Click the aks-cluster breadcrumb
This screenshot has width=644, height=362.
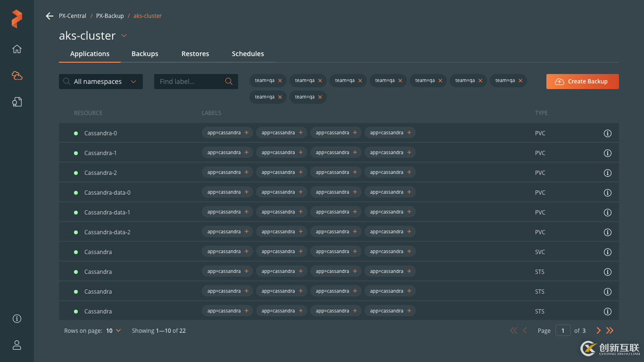click(x=148, y=16)
